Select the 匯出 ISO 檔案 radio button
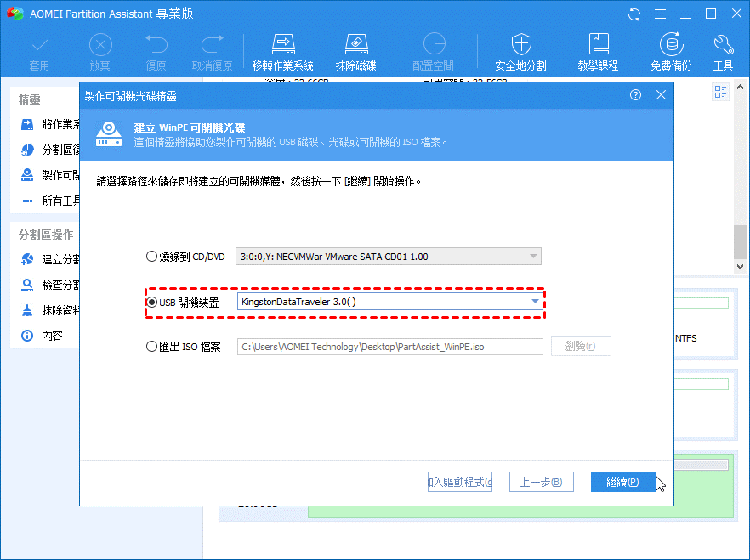This screenshot has height=560, width=750. coord(151,347)
